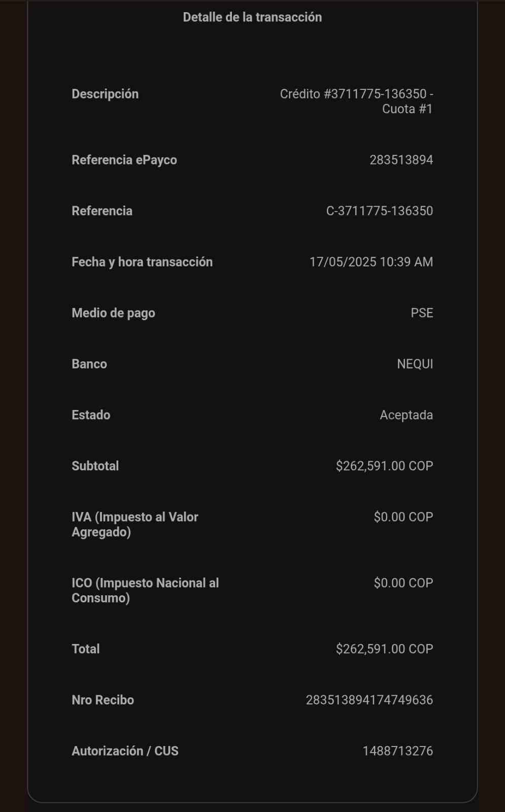Tap the "Autorización / CUS" label

click(125, 751)
